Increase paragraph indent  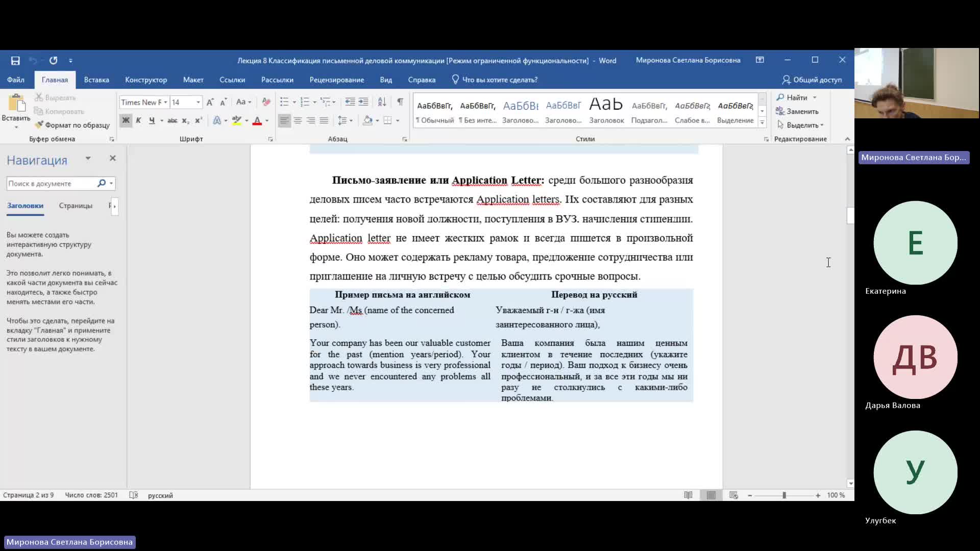[363, 102]
